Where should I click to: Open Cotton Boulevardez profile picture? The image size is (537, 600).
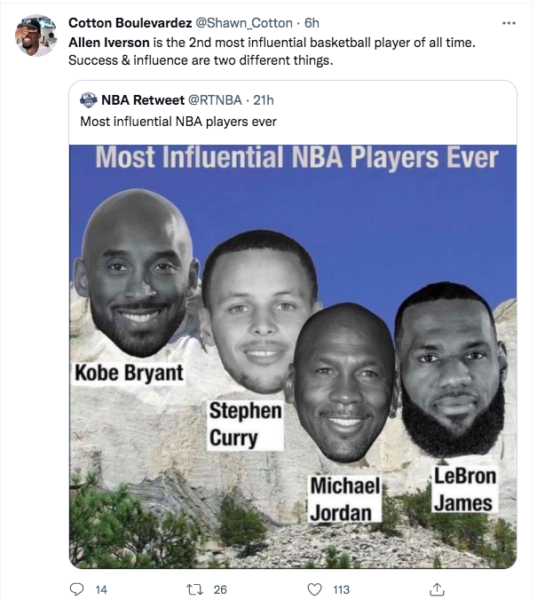(x=36, y=36)
